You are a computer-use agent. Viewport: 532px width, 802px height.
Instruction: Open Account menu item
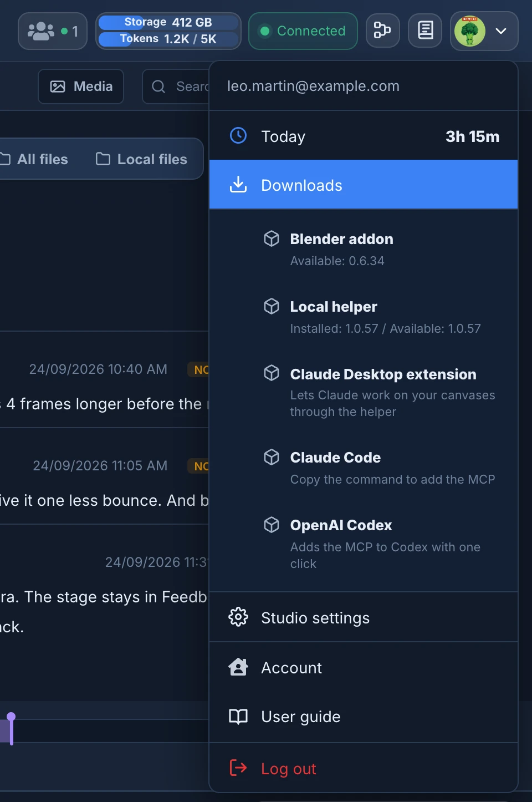click(x=364, y=667)
